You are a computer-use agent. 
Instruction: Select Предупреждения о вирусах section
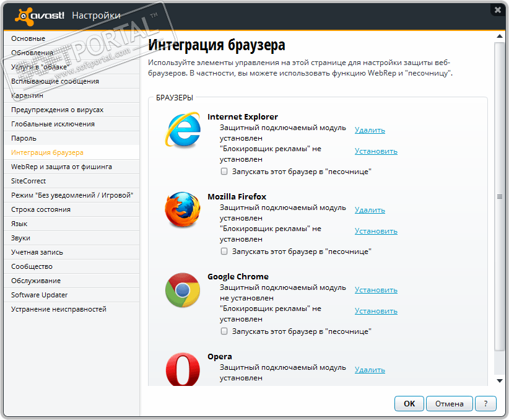[72, 110]
